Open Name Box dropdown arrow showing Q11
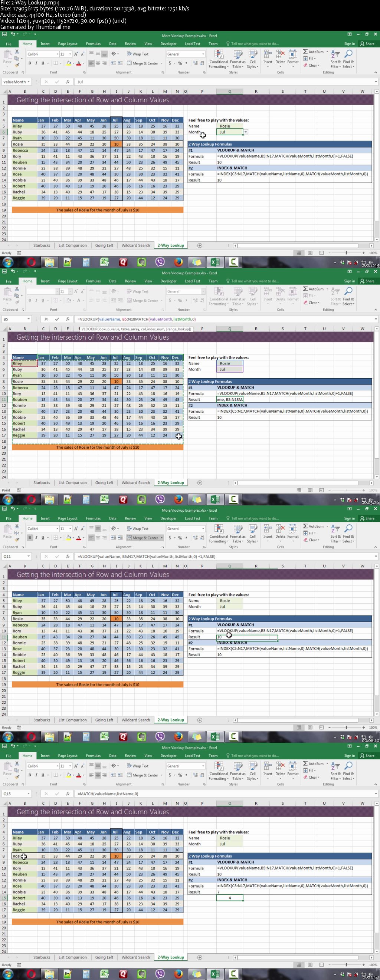The width and height of the screenshot is (380, 980). (29, 556)
